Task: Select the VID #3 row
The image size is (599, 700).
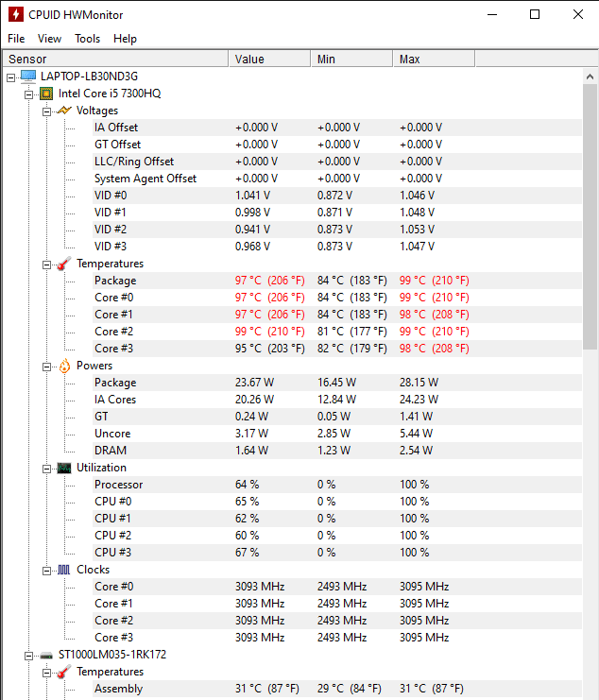Action: click(x=337, y=247)
